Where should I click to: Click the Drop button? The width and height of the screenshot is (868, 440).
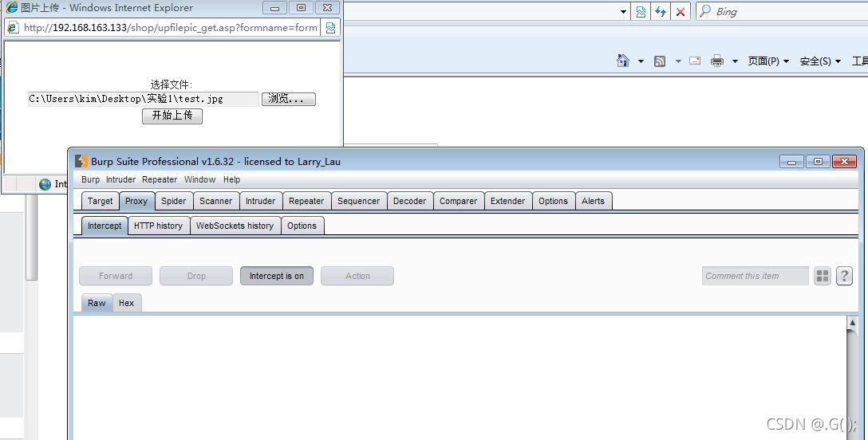(196, 276)
